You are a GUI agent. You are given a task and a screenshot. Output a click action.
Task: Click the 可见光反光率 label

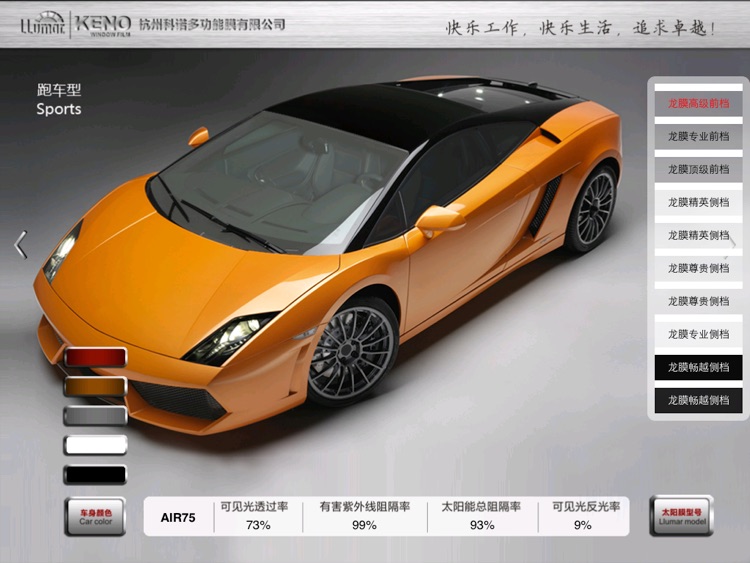586,507
